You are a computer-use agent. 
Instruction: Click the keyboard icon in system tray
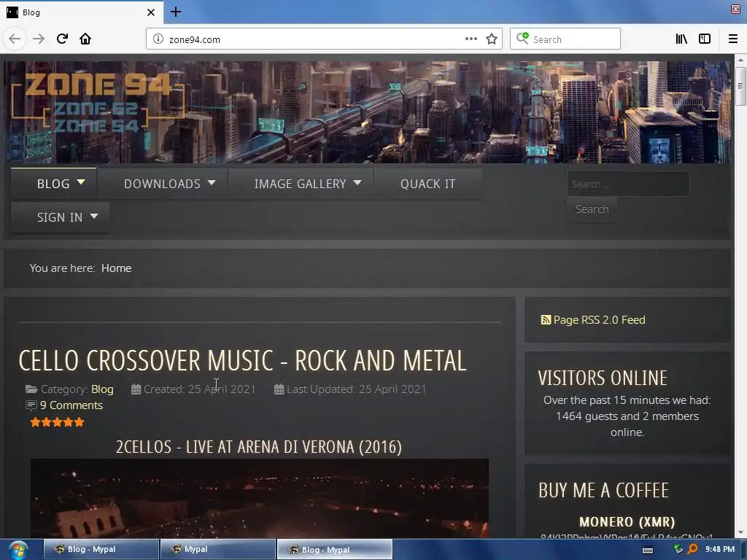point(648,550)
